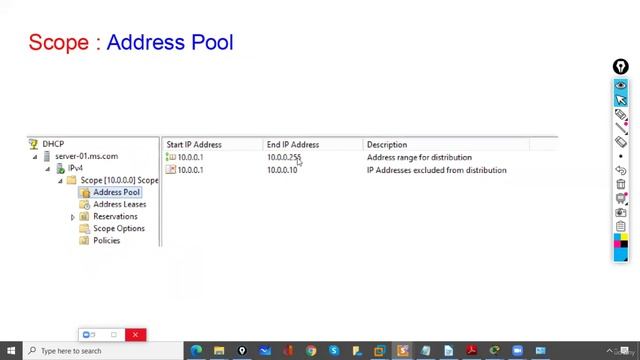Select the pen drawing tool
Viewport: 640px width, 360px height.
click(x=620, y=114)
